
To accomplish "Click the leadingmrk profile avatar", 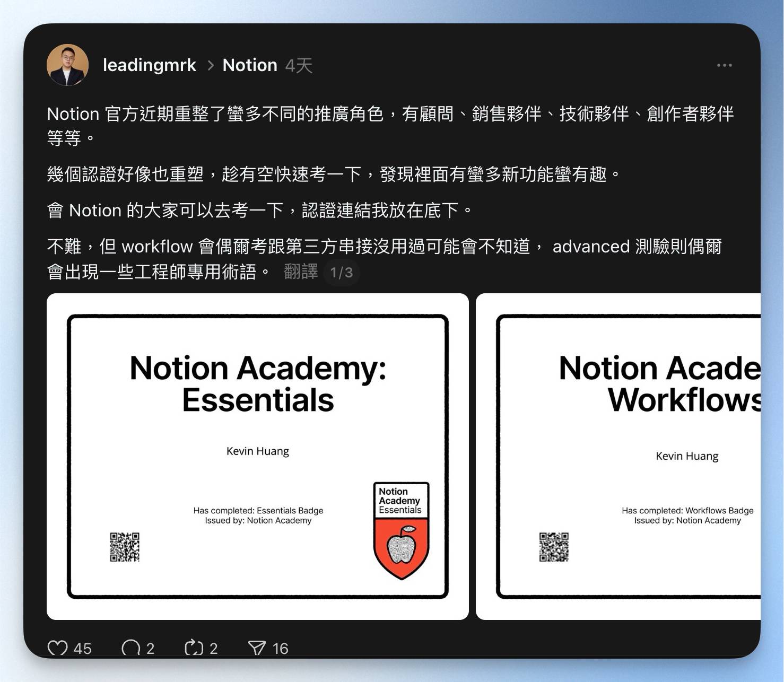I will (x=67, y=65).
